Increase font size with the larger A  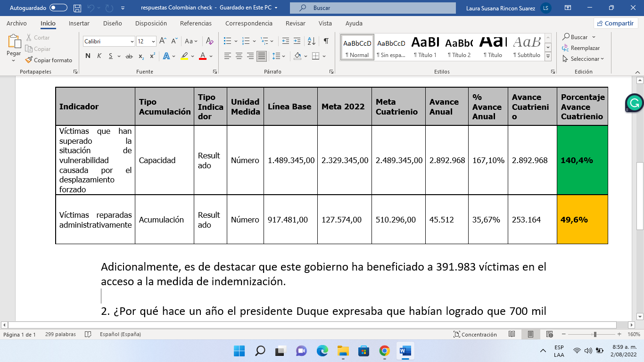coord(163,41)
